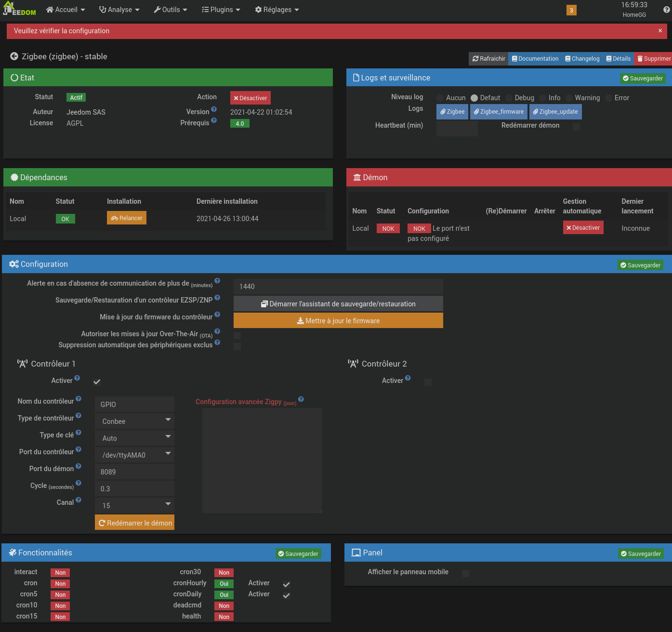Screen dimensions: 672x632
Task: Toggle cronHourly Activer checkbox
Action: (286, 584)
